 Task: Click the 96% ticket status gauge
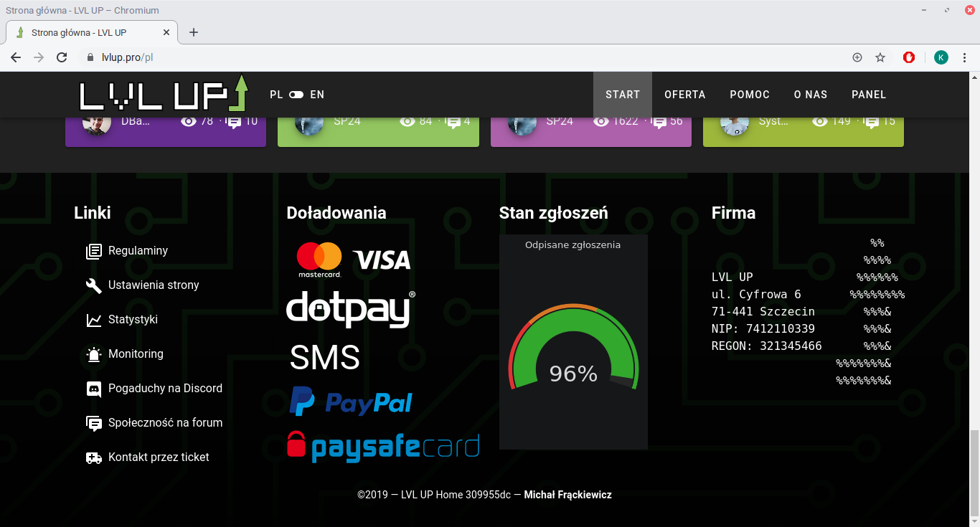pos(573,351)
